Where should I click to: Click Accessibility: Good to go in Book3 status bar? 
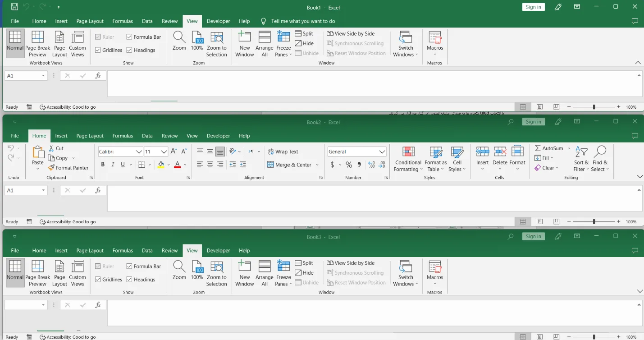pos(68,337)
